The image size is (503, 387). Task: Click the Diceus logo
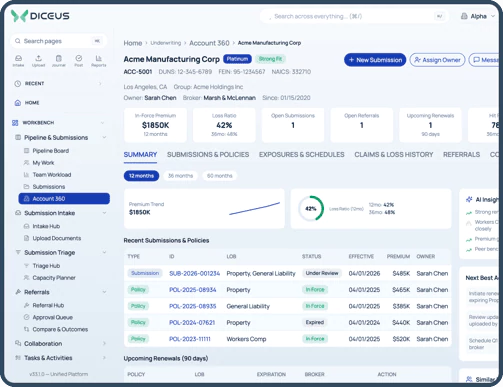[x=40, y=16]
